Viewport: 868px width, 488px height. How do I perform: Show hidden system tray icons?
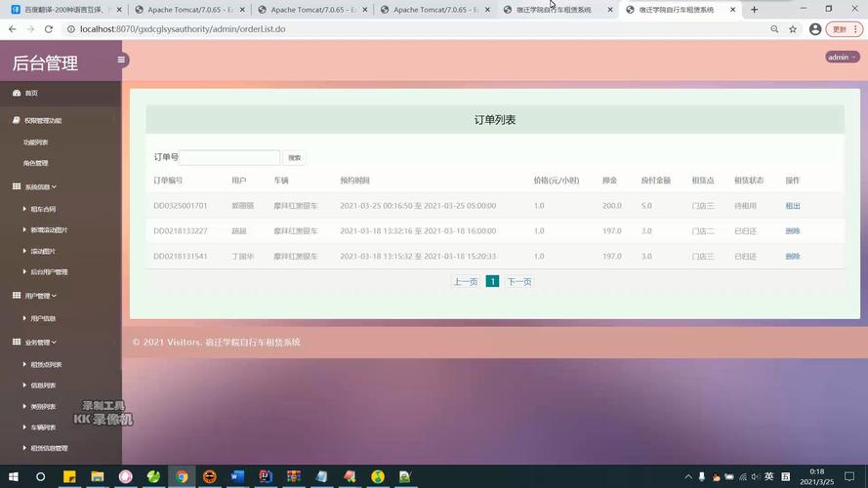[688, 476]
